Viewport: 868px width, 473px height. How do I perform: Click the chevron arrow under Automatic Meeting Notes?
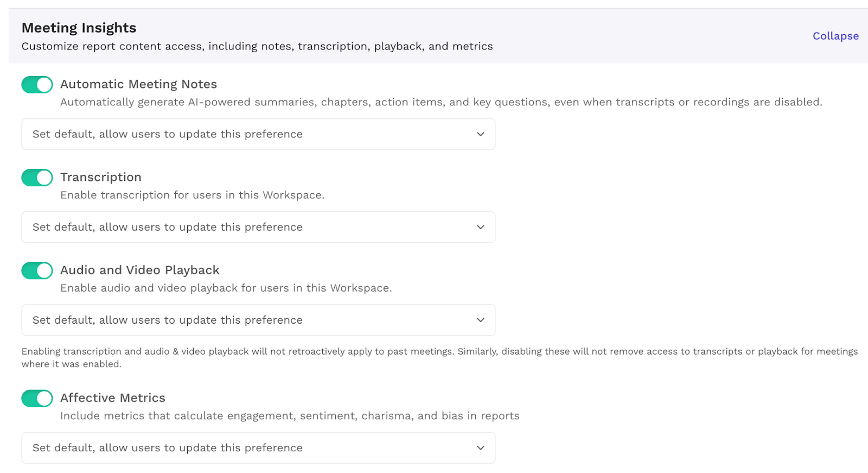pos(481,134)
